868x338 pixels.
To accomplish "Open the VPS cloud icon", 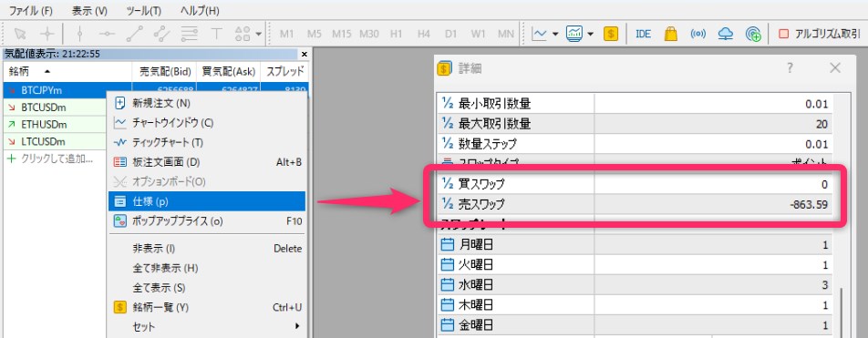I will 725,34.
